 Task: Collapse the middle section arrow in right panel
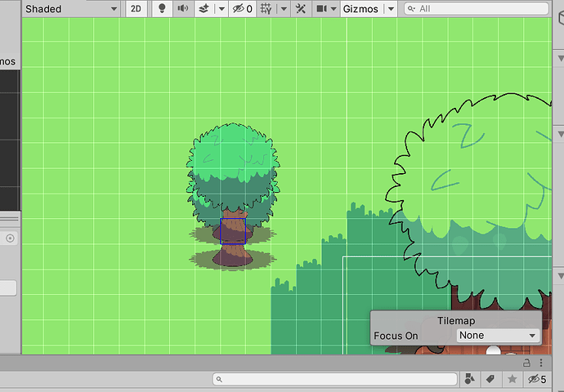(x=561, y=135)
